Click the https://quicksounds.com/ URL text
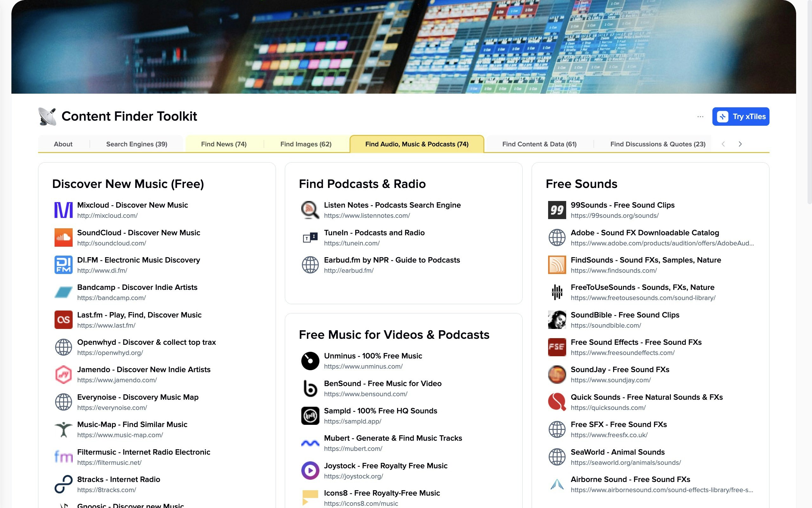 click(x=608, y=408)
